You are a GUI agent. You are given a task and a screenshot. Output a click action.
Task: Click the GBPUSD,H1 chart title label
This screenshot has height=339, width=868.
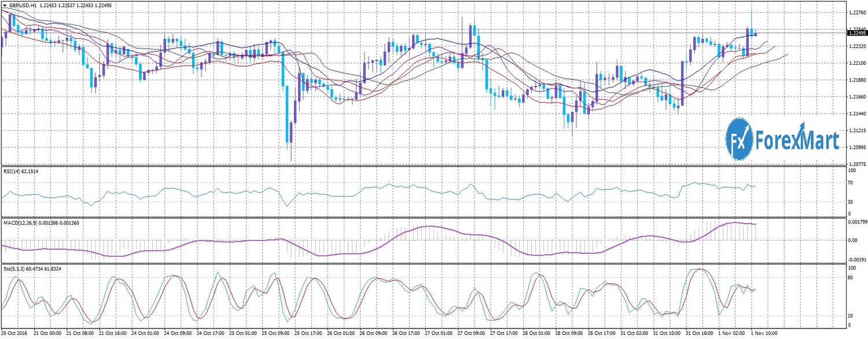(x=23, y=5)
